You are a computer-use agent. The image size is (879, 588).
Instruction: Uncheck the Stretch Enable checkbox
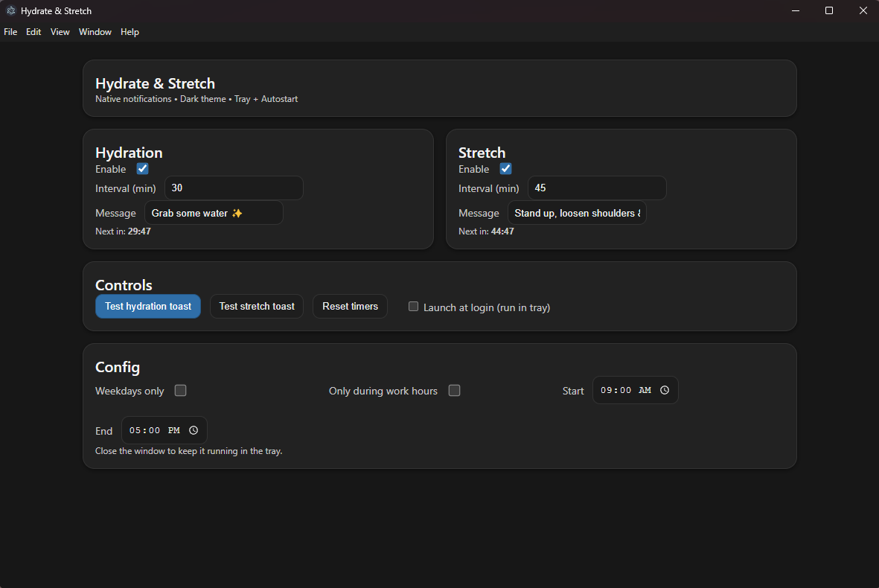tap(505, 169)
